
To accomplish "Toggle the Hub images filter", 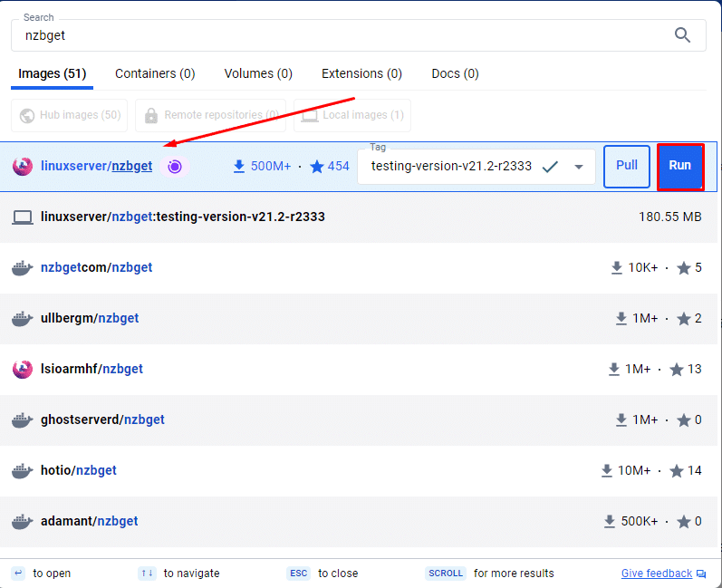I will 70,115.
